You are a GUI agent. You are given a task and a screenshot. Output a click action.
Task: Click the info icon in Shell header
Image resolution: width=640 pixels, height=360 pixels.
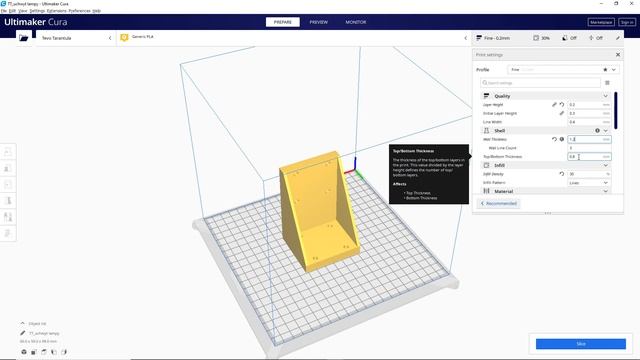597,131
